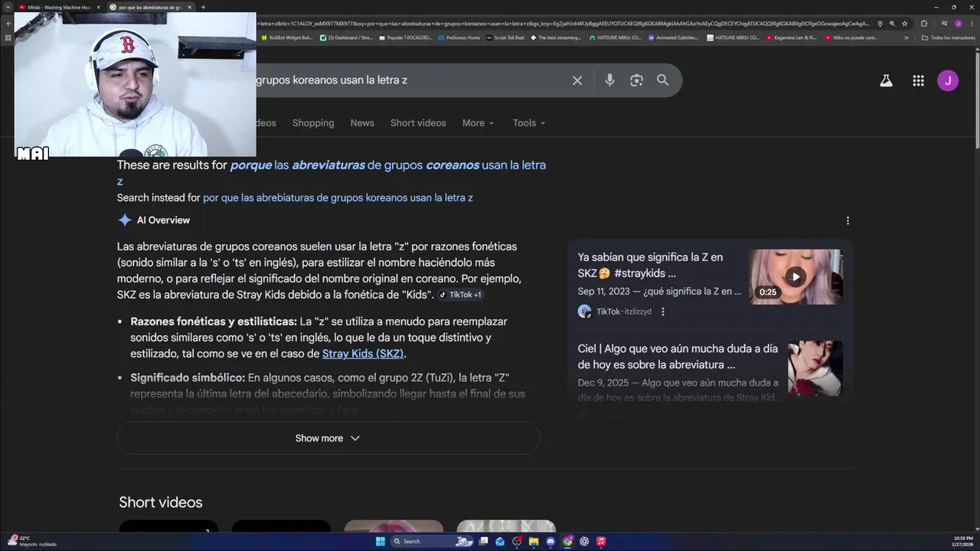Open Discord from the taskbar
Screen dimensions: 980x551
(550, 541)
